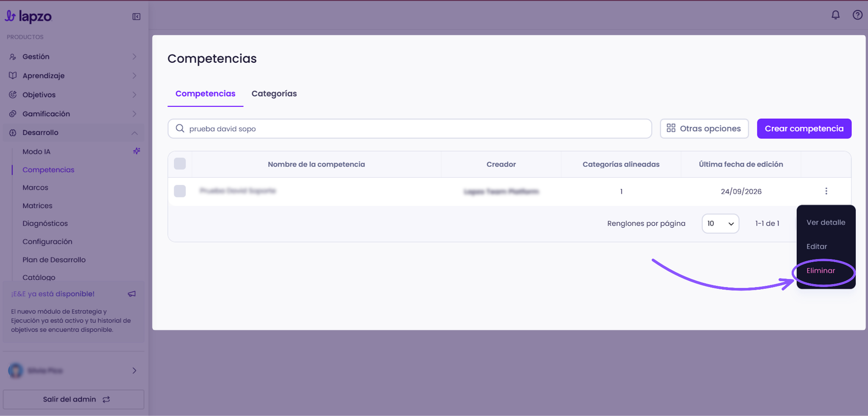Expand the Gamificación menu chevron

[x=134, y=114]
